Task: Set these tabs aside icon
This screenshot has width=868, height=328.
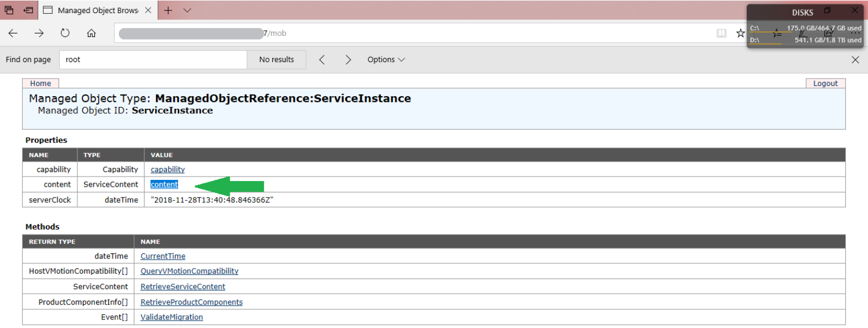Action: pyautogui.click(x=28, y=10)
